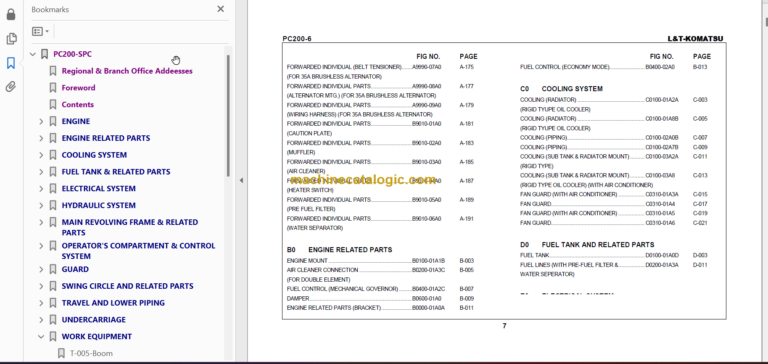The width and height of the screenshot is (768, 364).
Task: Click bookmark icon beside Contents
Action: tap(53, 104)
